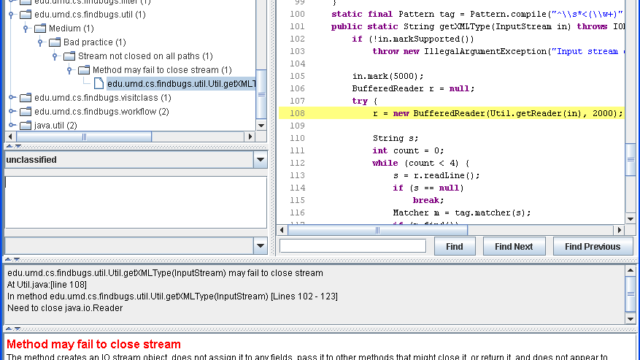640x360 pixels.
Task: Click the java.util folder icon
Action: tap(26, 125)
